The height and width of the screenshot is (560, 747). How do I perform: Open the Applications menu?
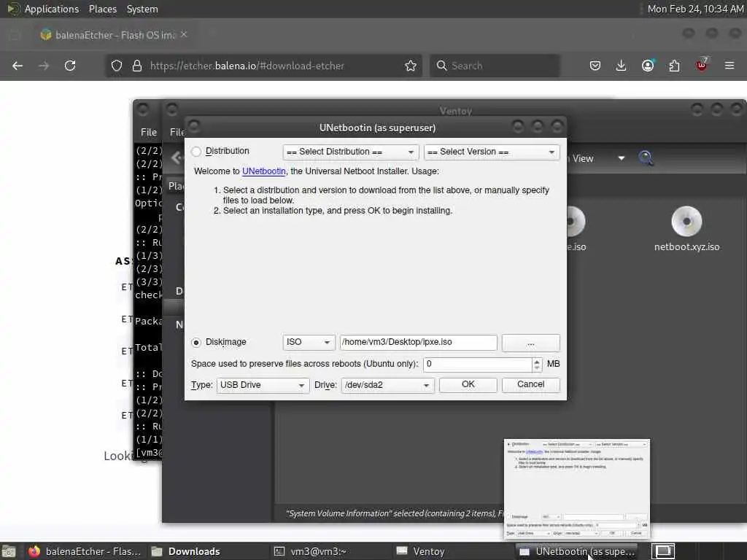52,9
